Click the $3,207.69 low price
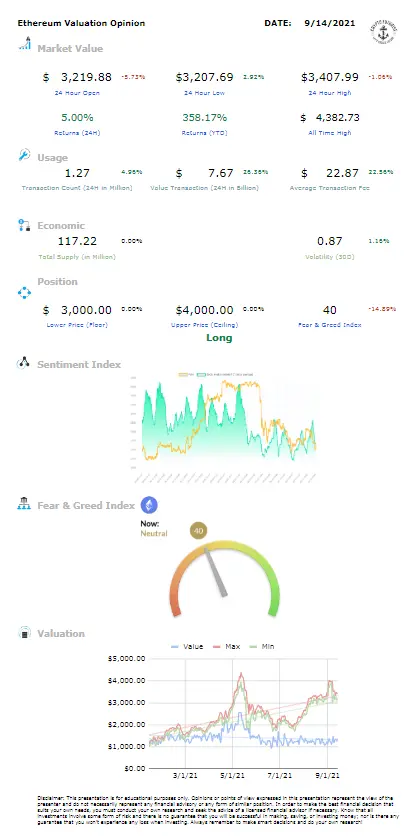The width and height of the screenshot is (420, 840). click(x=205, y=77)
